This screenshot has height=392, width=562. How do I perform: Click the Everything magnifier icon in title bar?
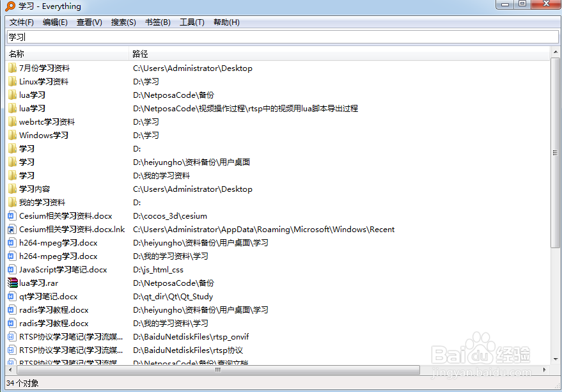coord(10,6)
